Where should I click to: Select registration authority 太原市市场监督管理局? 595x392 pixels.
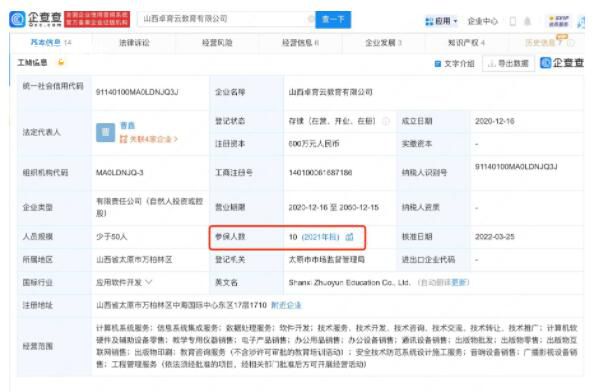click(326, 260)
